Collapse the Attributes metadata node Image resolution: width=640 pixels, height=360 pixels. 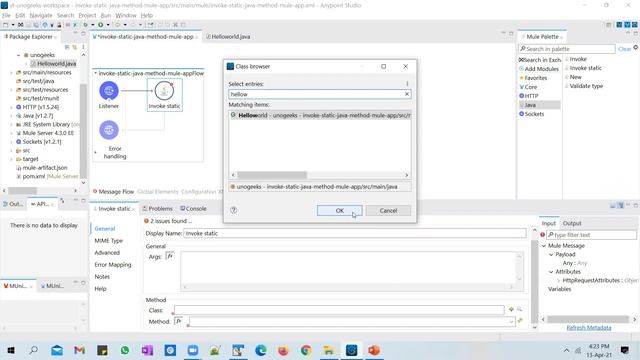pos(551,272)
